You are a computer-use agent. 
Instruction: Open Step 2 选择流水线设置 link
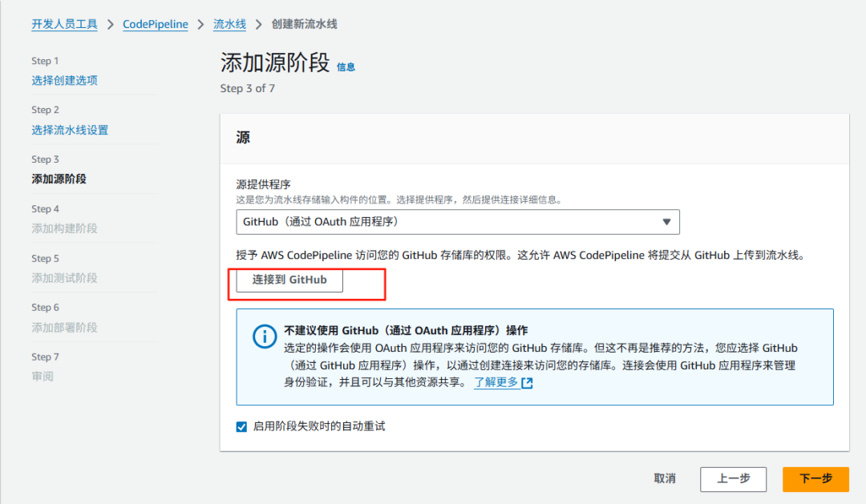pyautogui.click(x=70, y=131)
